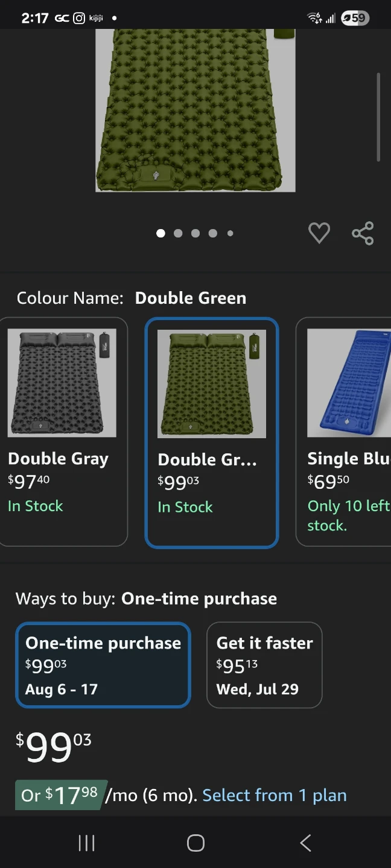Tap the battery indicator showing 59

pos(354,18)
